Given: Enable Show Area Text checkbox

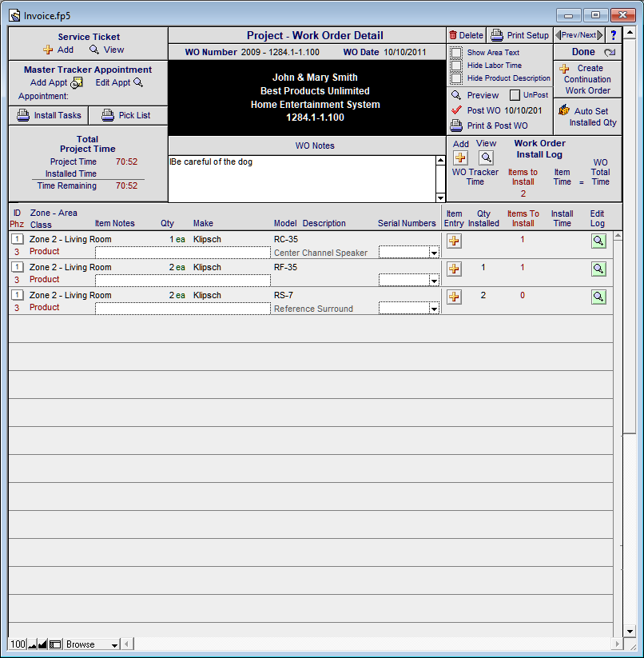Looking at the screenshot, I should [x=456, y=53].
